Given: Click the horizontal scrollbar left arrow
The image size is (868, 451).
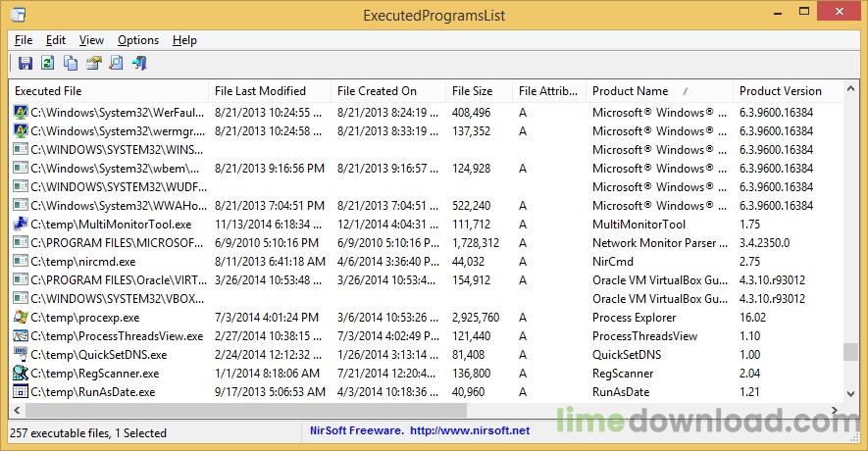Looking at the screenshot, I should (x=17, y=410).
